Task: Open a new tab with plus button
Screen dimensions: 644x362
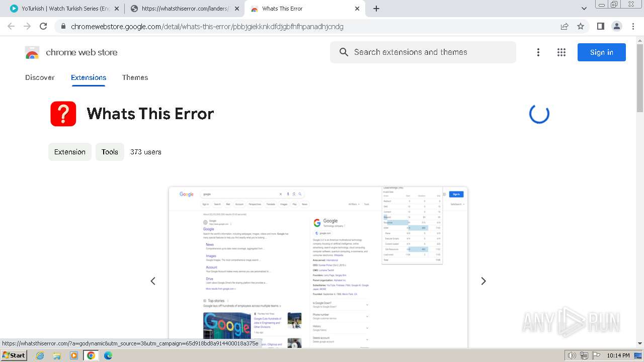Action: pos(376,9)
